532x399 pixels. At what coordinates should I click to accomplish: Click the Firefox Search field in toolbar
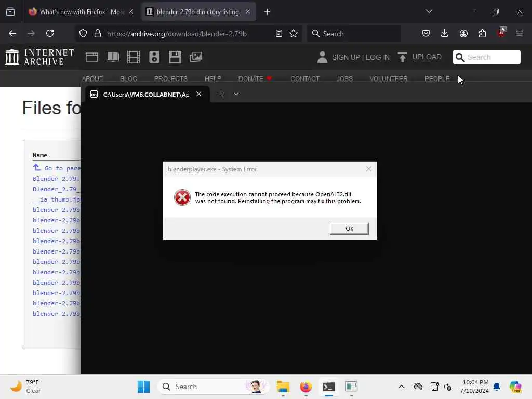[x=354, y=33]
